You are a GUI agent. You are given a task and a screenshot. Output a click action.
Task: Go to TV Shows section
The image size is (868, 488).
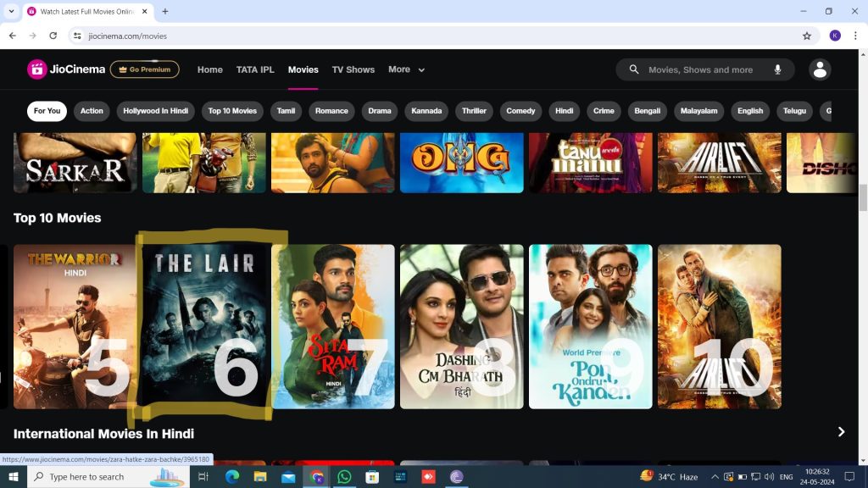(x=353, y=69)
